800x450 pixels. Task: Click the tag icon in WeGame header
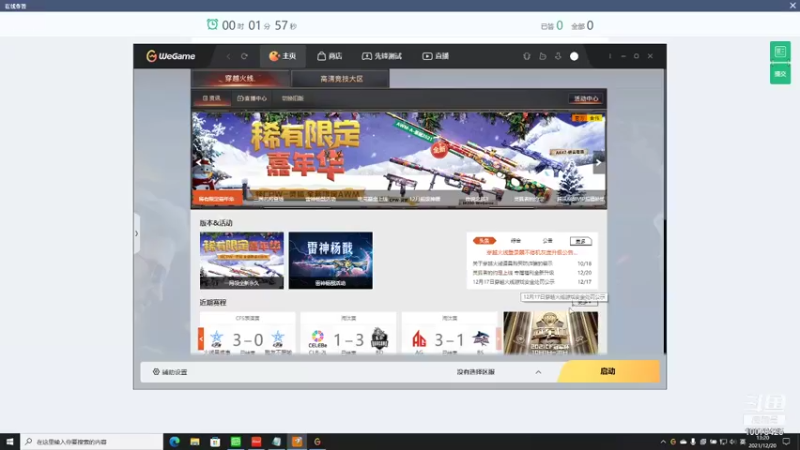[542, 56]
